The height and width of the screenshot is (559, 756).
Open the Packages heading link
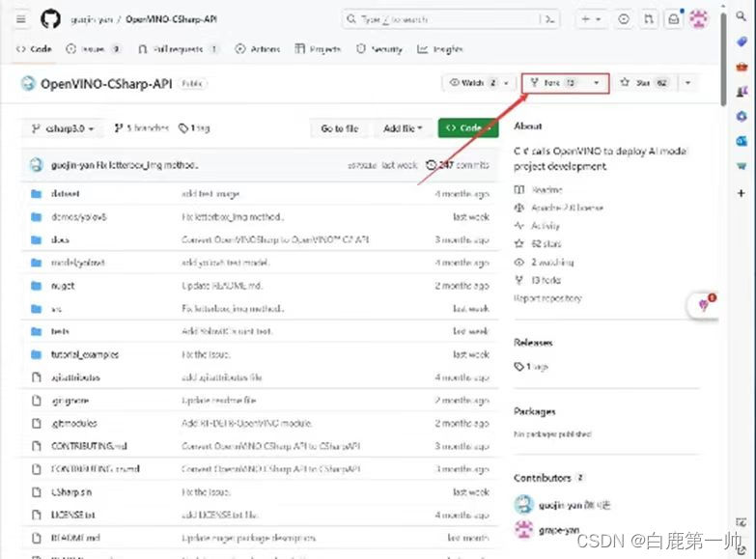(535, 411)
